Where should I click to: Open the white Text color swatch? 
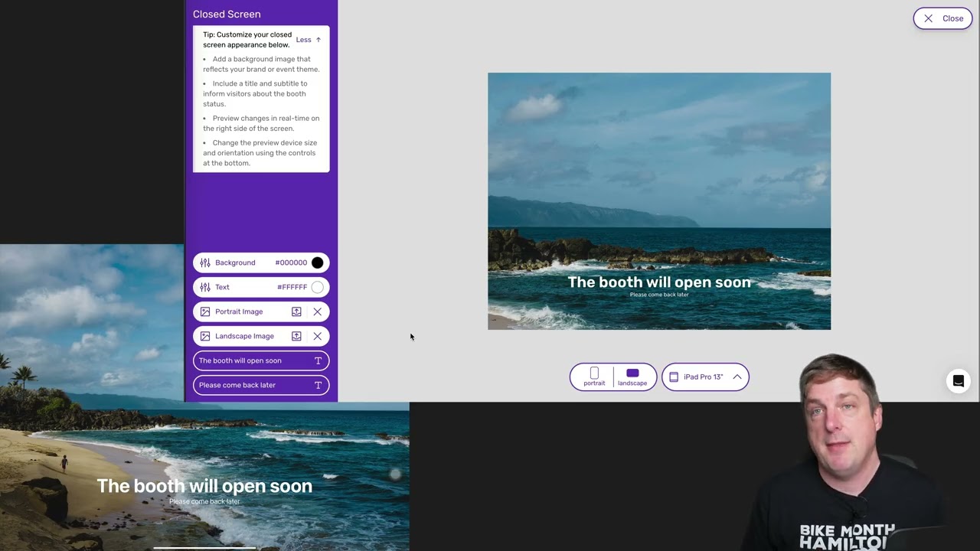point(317,287)
